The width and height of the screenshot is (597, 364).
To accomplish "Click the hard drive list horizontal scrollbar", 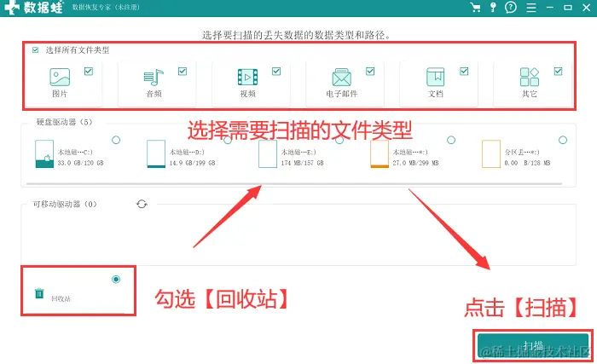I will (x=294, y=184).
